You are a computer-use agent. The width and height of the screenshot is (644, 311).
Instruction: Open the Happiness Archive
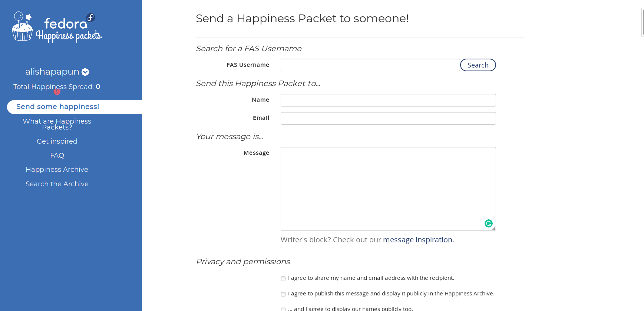57,170
